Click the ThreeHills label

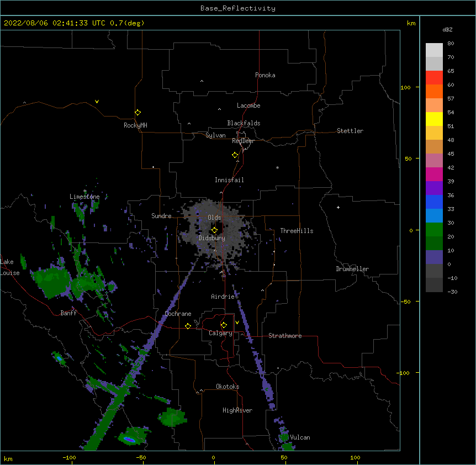[x=297, y=231]
